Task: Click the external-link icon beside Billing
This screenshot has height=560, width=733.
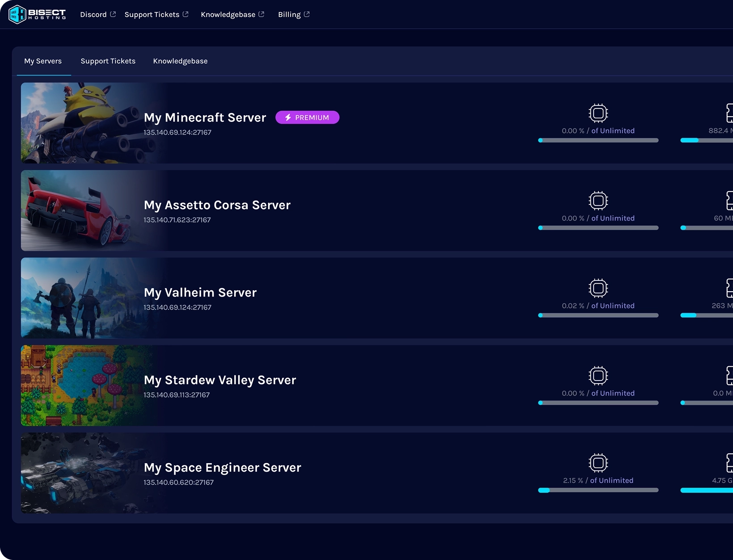Action: (307, 14)
